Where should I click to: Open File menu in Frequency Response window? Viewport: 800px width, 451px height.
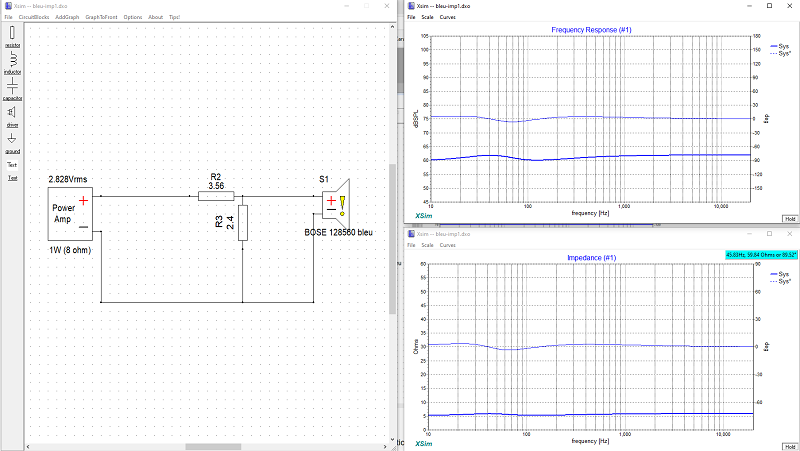click(411, 17)
